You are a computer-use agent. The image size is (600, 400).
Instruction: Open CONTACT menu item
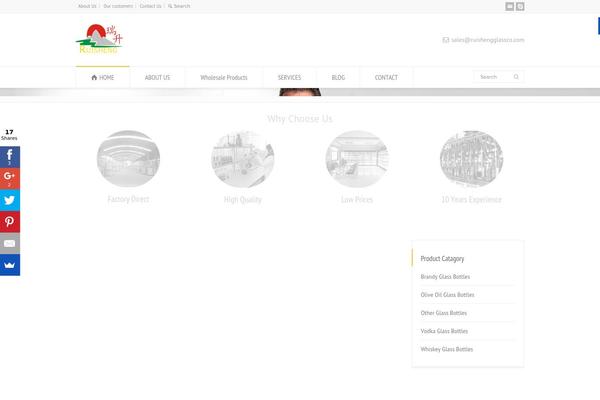(x=386, y=77)
